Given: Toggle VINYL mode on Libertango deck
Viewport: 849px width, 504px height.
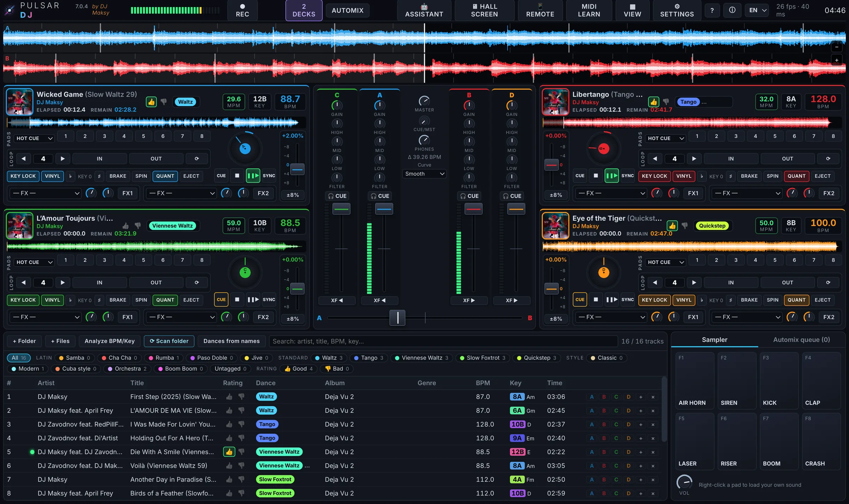Looking at the screenshot, I should pos(683,176).
